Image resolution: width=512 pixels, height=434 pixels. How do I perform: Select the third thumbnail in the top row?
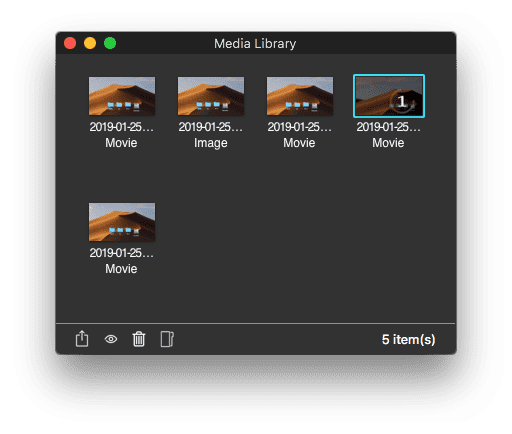point(300,96)
